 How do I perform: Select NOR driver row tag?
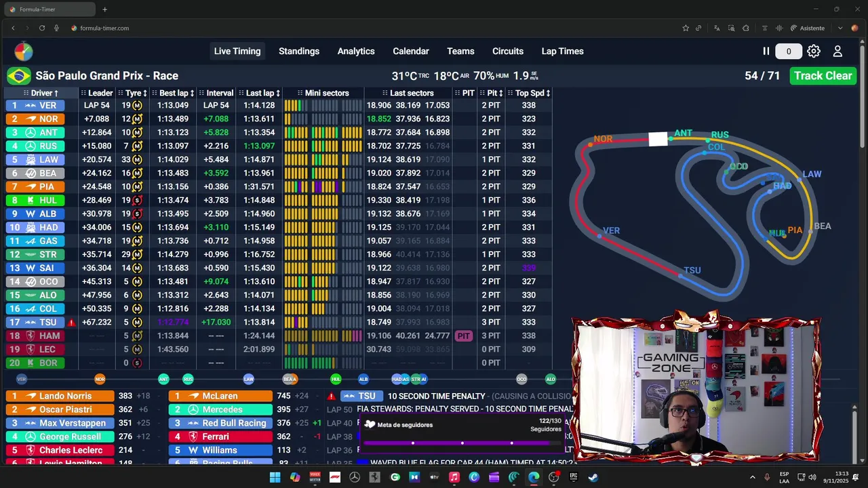click(x=36, y=119)
